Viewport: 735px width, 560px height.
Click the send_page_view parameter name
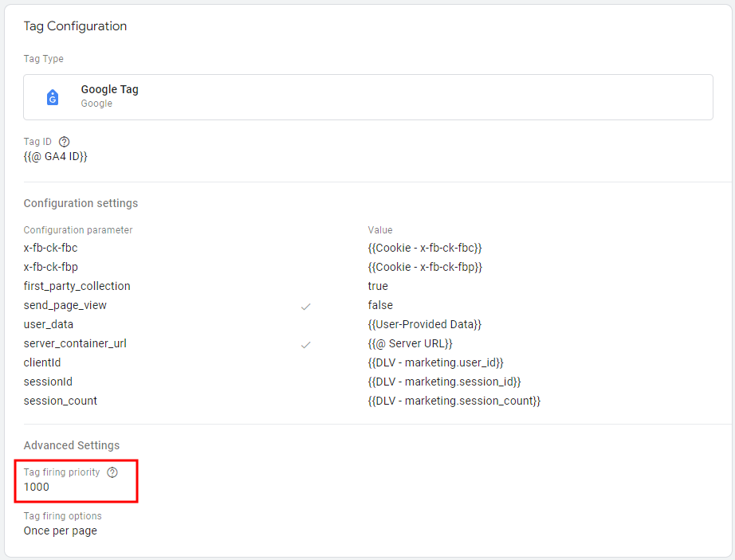pos(65,305)
